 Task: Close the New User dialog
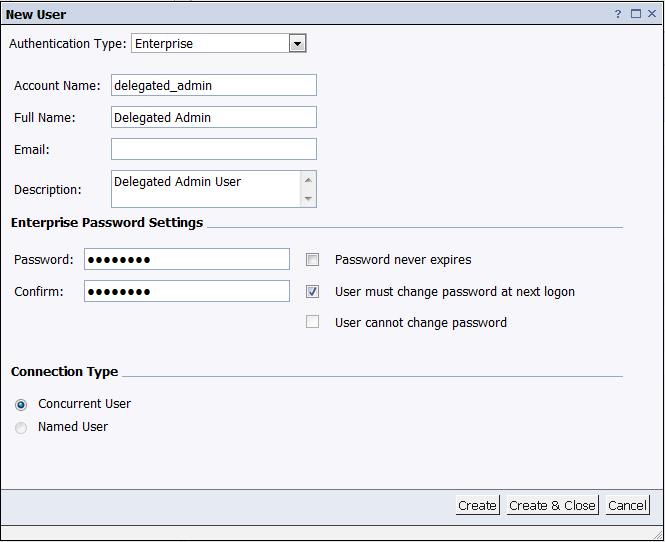point(651,15)
